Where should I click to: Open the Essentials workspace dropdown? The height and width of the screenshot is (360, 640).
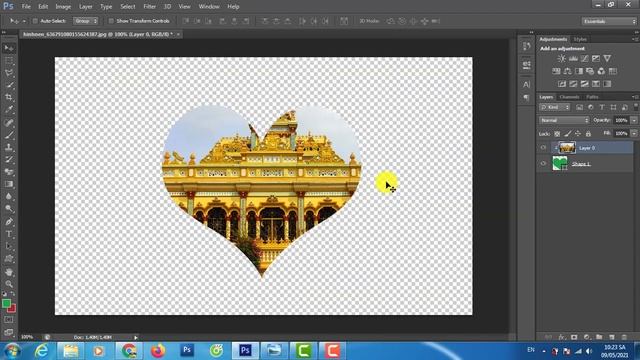pyautogui.click(x=609, y=21)
